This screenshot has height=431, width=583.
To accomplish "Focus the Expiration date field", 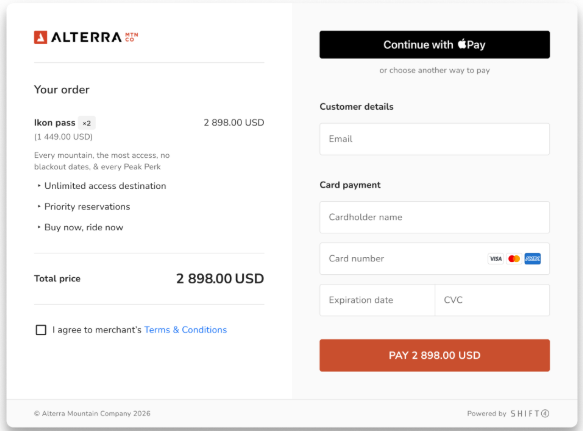I will pyautogui.click(x=377, y=300).
